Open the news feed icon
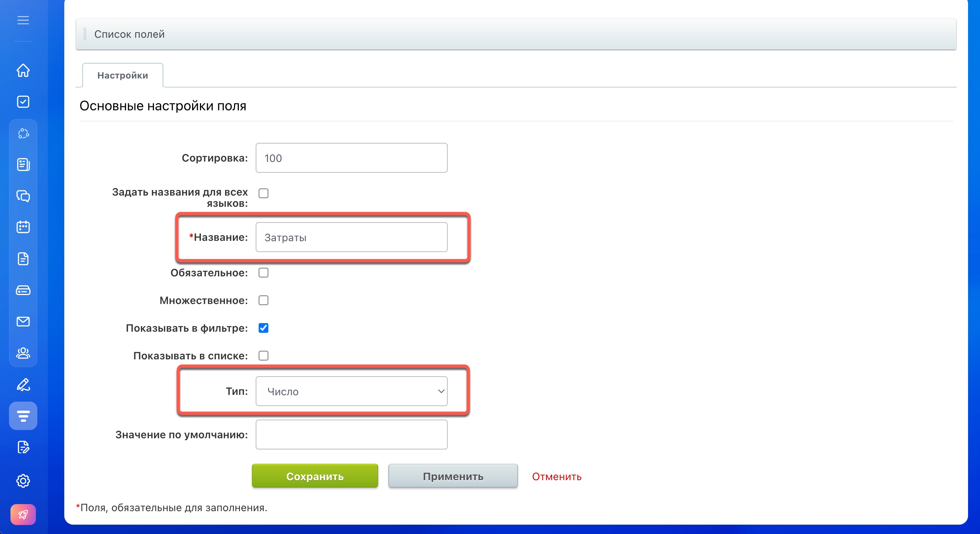The width and height of the screenshot is (980, 534). [23, 165]
